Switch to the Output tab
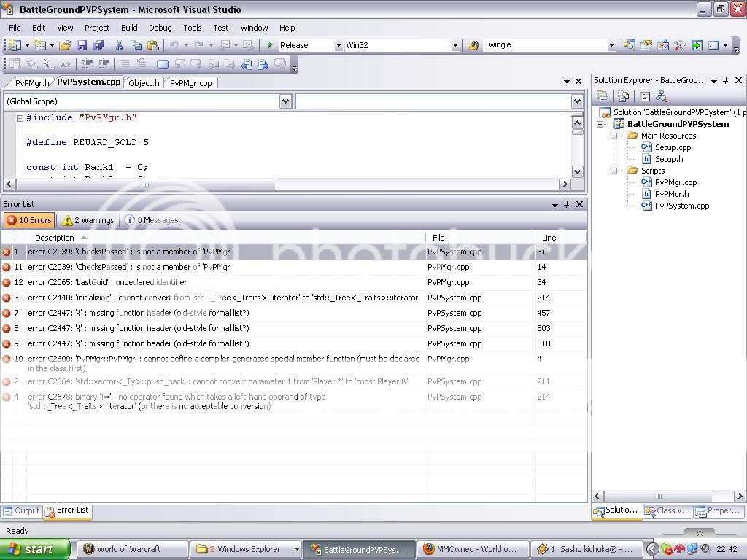The height and width of the screenshot is (560, 747). tap(21, 510)
